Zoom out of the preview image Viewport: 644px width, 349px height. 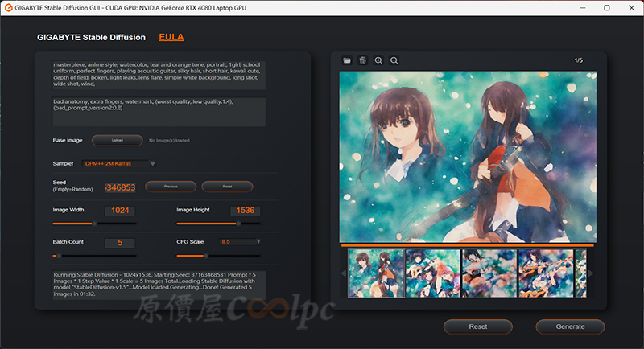coord(394,60)
